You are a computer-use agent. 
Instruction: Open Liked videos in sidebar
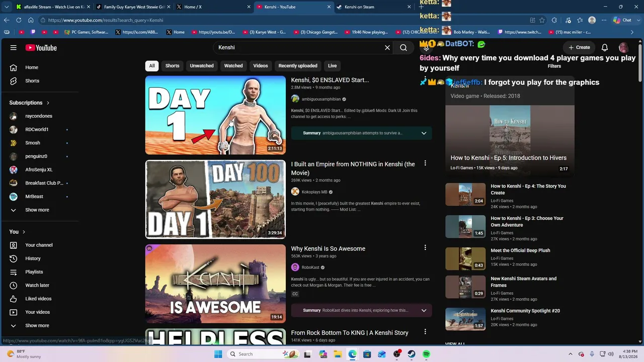pyautogui.click(x=38, y=299)
